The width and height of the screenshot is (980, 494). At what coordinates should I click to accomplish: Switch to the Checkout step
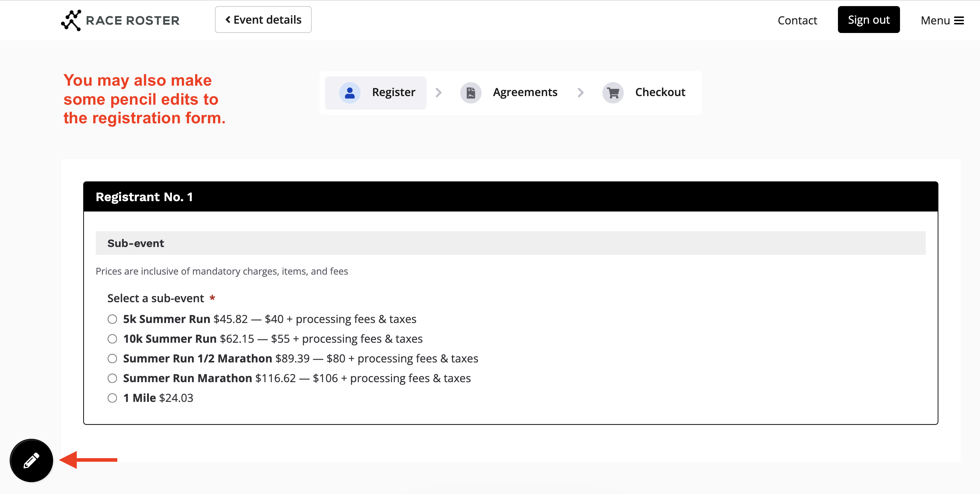pyautogui.click(x=660, y=92)
